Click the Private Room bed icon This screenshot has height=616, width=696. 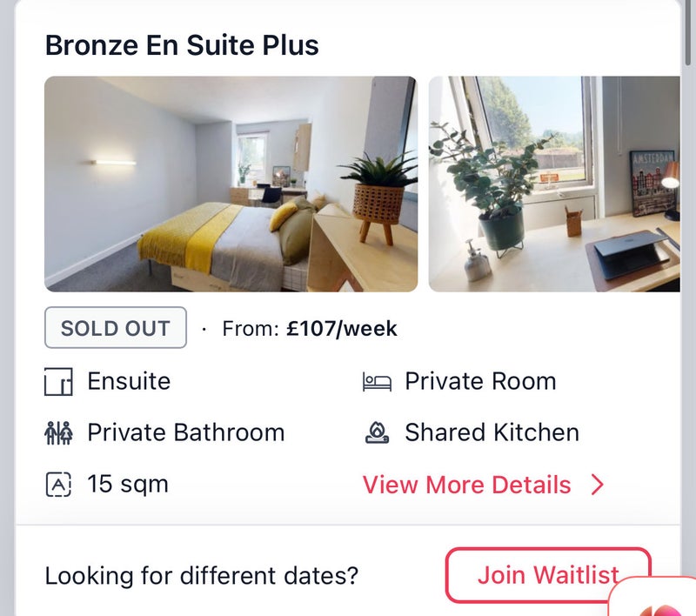click(377, 382)
